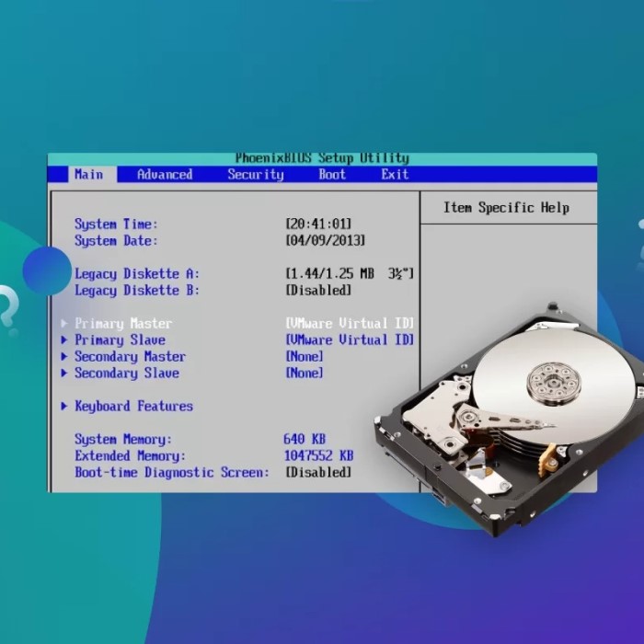Open the Keyboard Features submenu
Screen dimensions: 644x644
[x=133, y=407]
